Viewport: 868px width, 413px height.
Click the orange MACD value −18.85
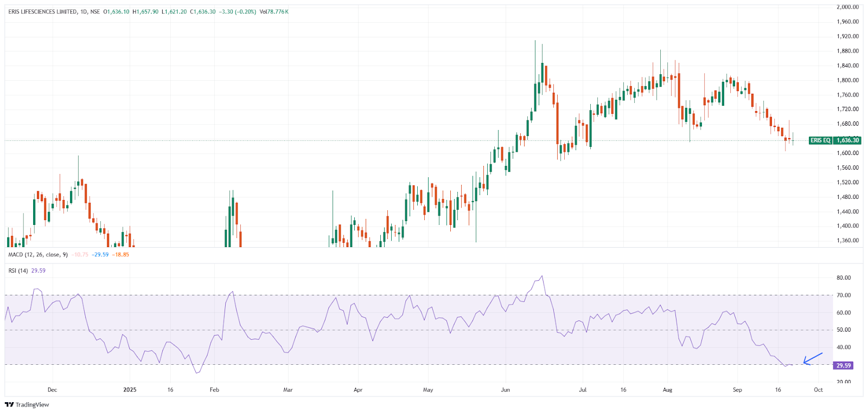[120, 254]
